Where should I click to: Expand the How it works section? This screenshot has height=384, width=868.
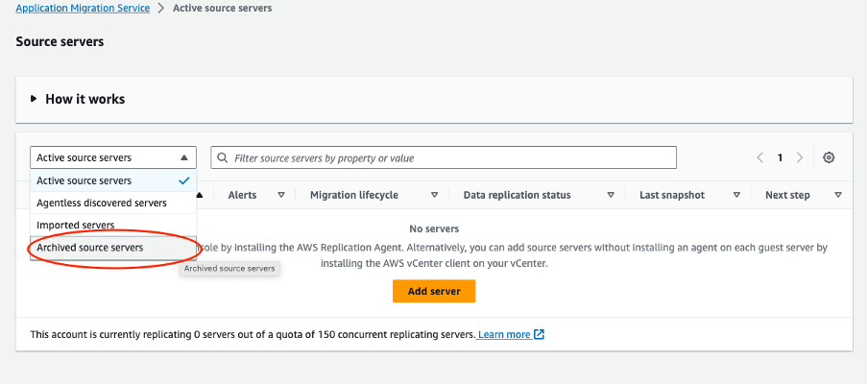click(x=35, y=99)
